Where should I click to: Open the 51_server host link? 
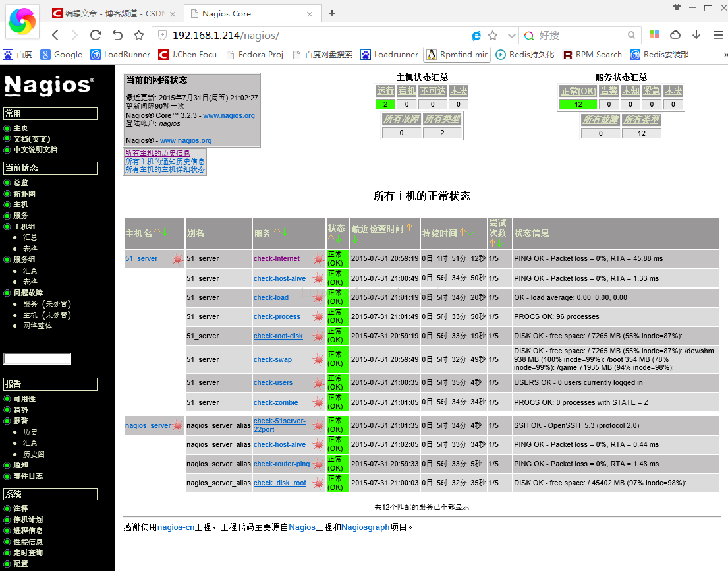click(141, 258)
